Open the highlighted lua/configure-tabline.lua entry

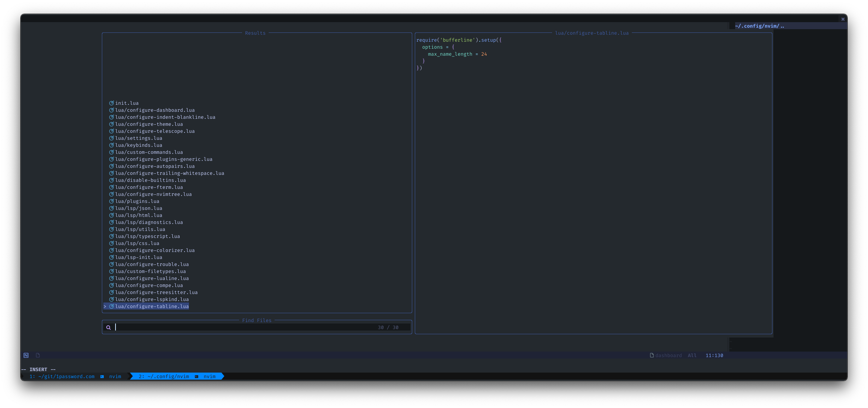[152, 307]
